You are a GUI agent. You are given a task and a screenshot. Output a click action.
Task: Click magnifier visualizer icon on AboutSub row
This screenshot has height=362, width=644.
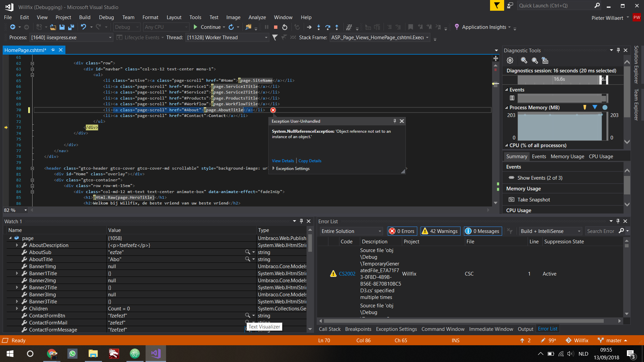click(x=247, y=252)
